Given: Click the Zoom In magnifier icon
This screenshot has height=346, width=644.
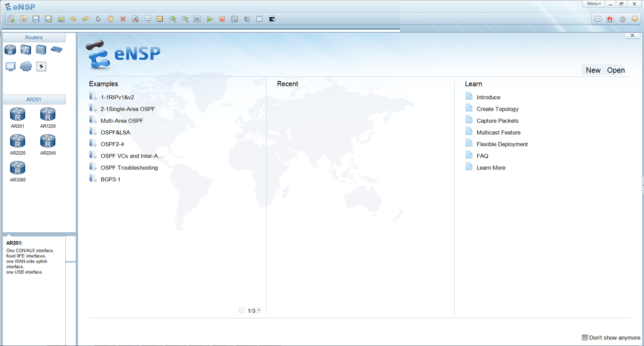Looking at the screenshot, I should pos(173,19).
